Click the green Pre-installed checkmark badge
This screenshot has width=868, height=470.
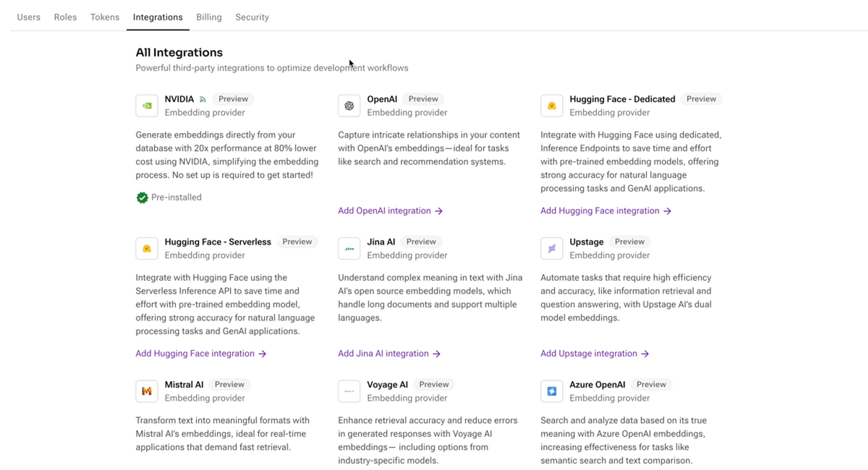(142, 197)
